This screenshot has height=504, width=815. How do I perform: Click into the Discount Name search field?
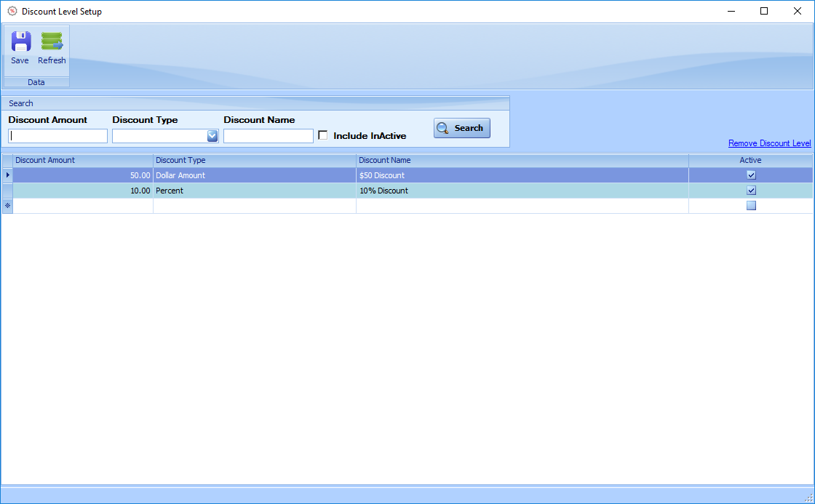tap(268, 136)
